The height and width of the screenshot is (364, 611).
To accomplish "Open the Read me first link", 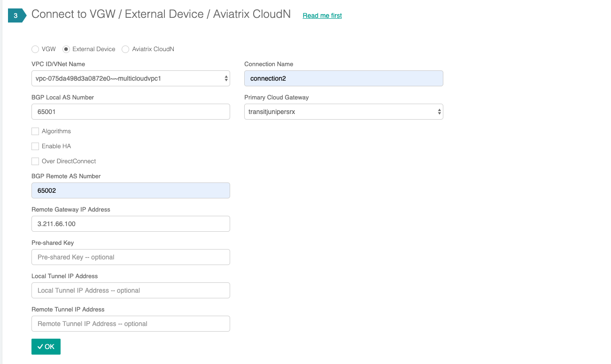I will coord(322,15).
